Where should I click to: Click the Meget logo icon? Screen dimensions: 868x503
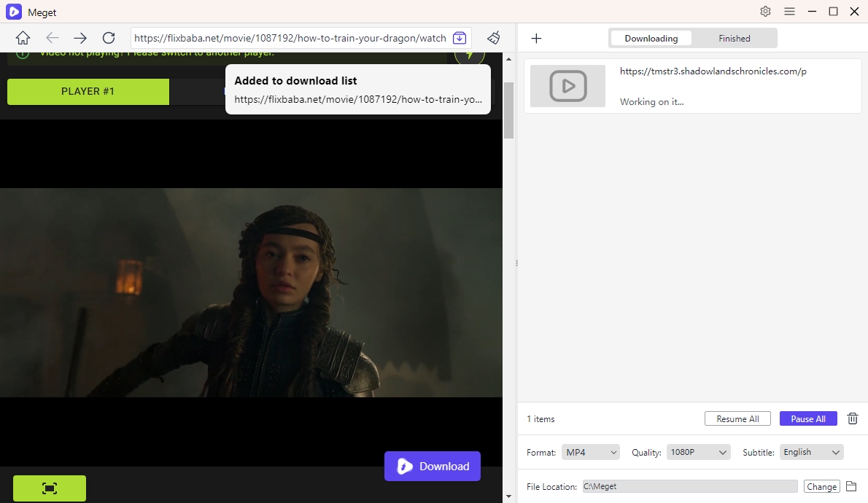[x=14, y=12]
